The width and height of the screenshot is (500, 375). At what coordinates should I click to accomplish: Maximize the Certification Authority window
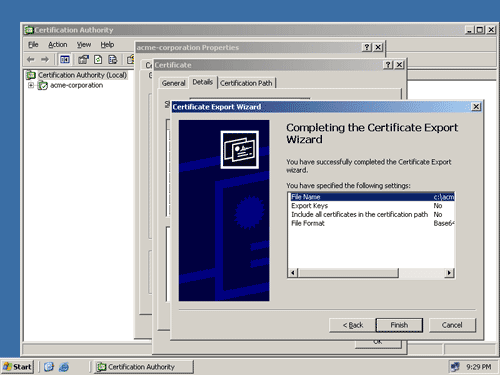pyautogui.click(x=480, y=30)
